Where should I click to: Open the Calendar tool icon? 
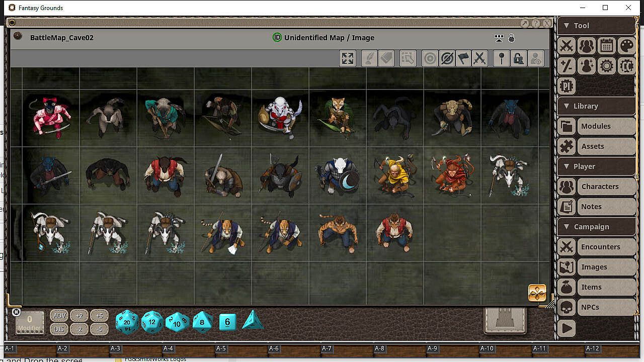click(607, 46)
